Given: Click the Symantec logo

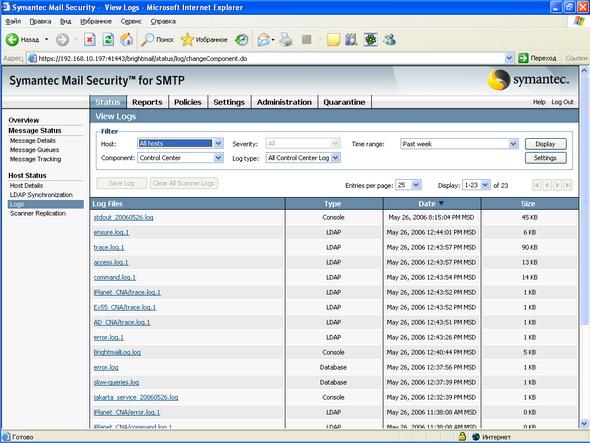Looking at the screenshot, I should (529, 80).
